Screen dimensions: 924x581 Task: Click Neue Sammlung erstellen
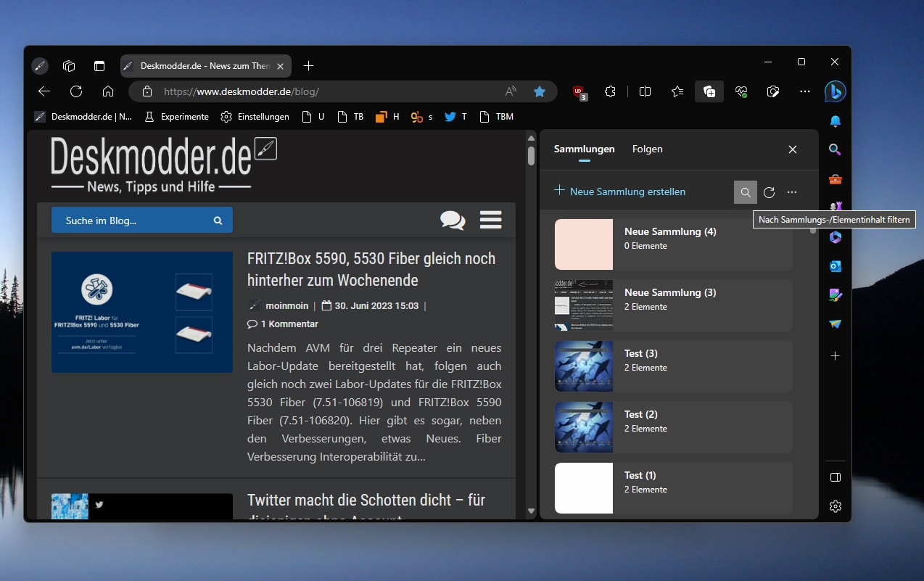(620, 191)
